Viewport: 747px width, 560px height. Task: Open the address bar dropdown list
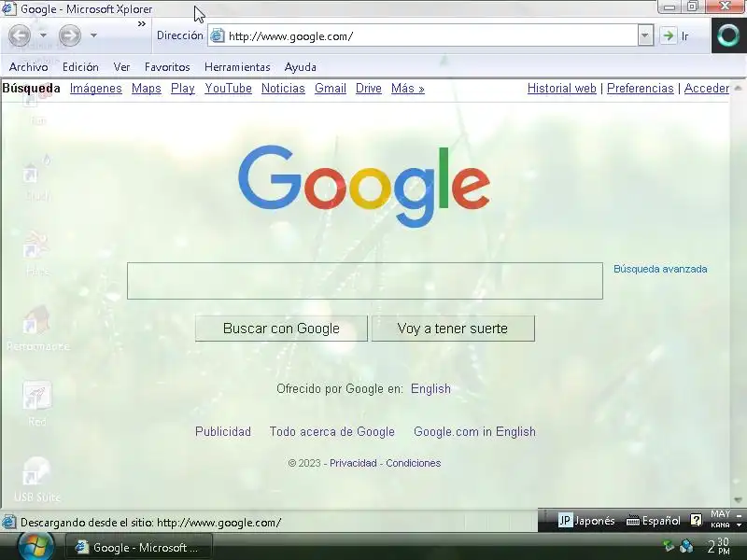[x=645, y=35]
